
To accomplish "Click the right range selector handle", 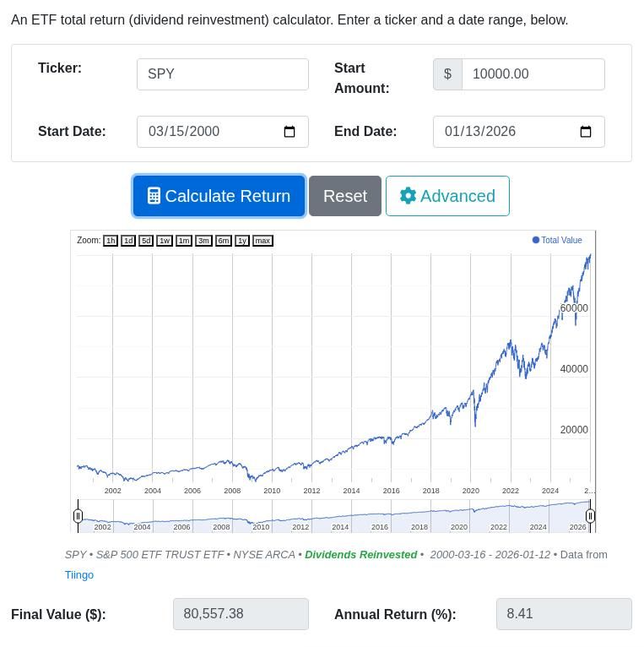I will coord(591,516).
